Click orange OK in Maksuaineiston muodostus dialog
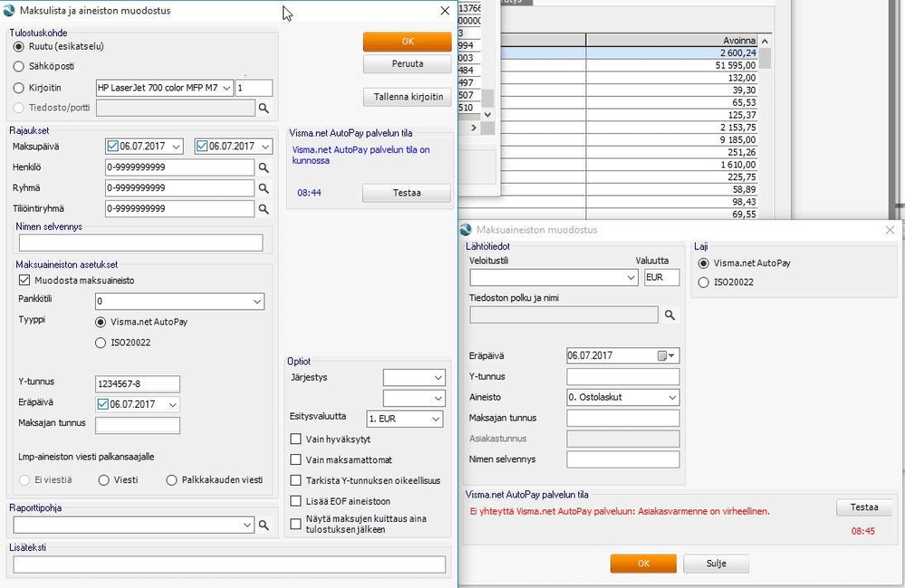 643,564
